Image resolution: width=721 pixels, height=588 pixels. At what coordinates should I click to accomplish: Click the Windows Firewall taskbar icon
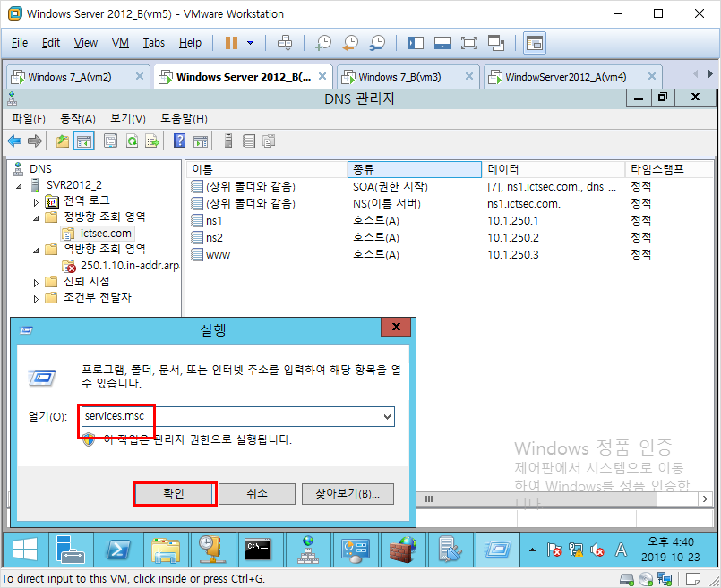pos(403,550)
